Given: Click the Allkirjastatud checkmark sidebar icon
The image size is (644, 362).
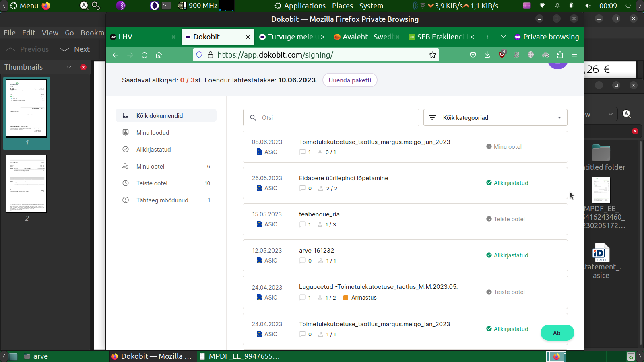Looking at the screenshot, I should 126,150.
